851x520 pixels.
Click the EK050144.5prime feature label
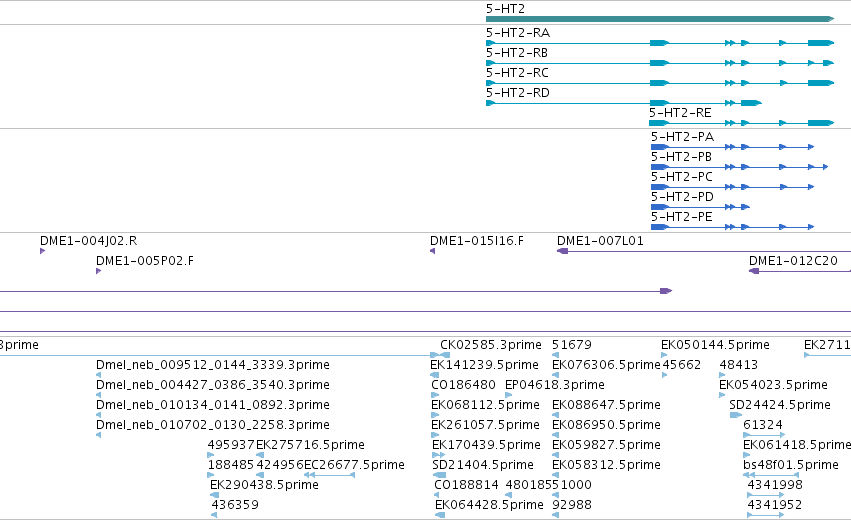click(x=715, y=345)
